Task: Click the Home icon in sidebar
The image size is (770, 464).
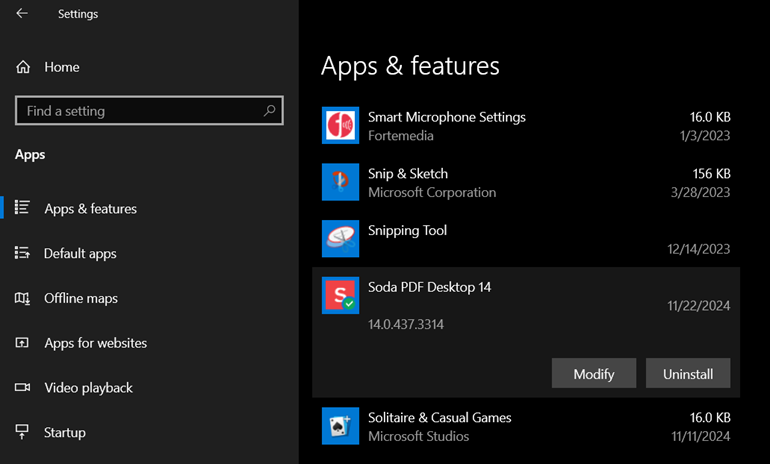Action: click(x=23, y=67)
